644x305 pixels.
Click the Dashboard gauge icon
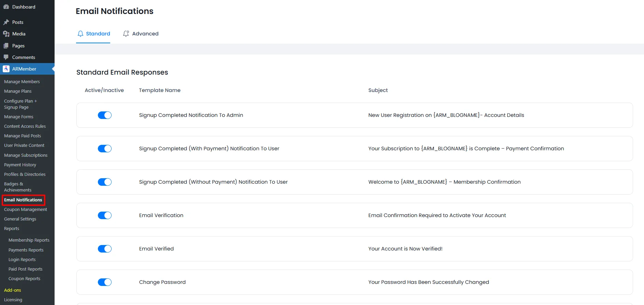[6, 7]
